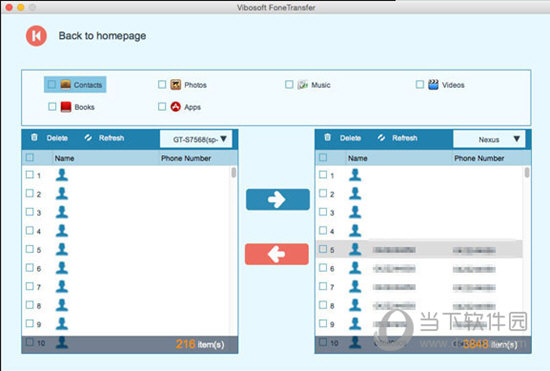This screenshot has height=371, width=550.
Task: Tick the Apps checkbox
Action: coord(162,107)
